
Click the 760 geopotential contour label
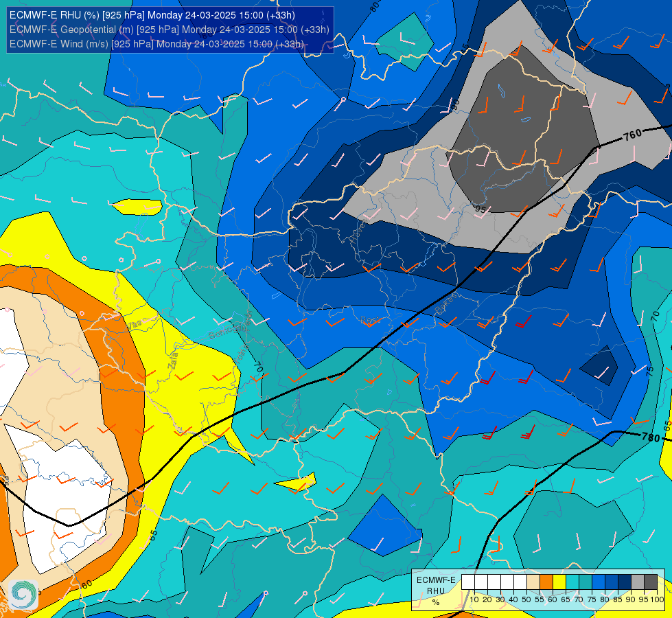pos(633,135)
